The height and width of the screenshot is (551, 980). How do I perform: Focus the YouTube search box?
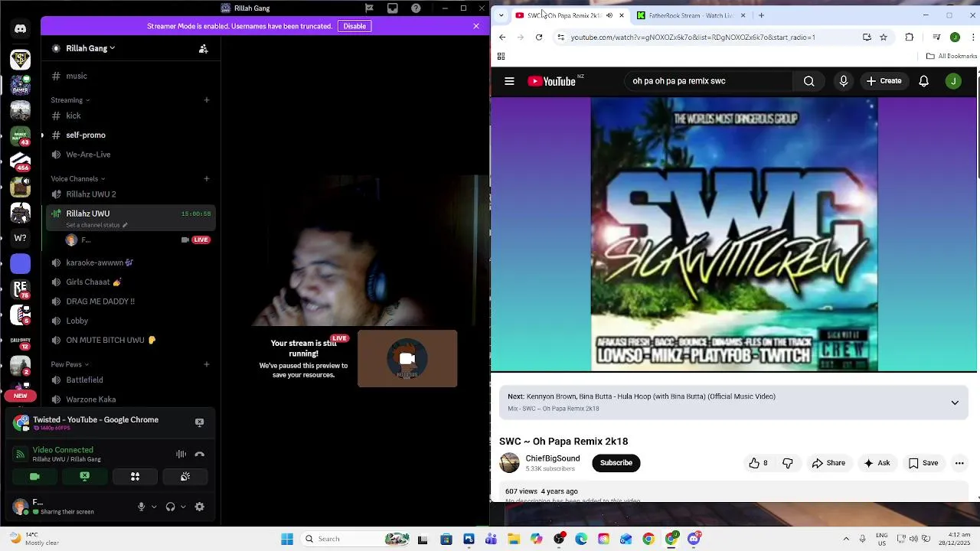[x=708, y=81]
